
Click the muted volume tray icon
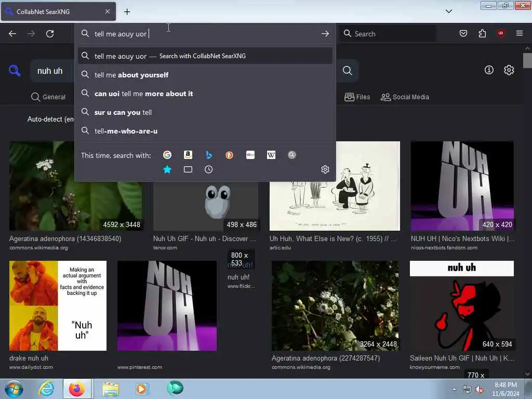click(x=480, y=390)
